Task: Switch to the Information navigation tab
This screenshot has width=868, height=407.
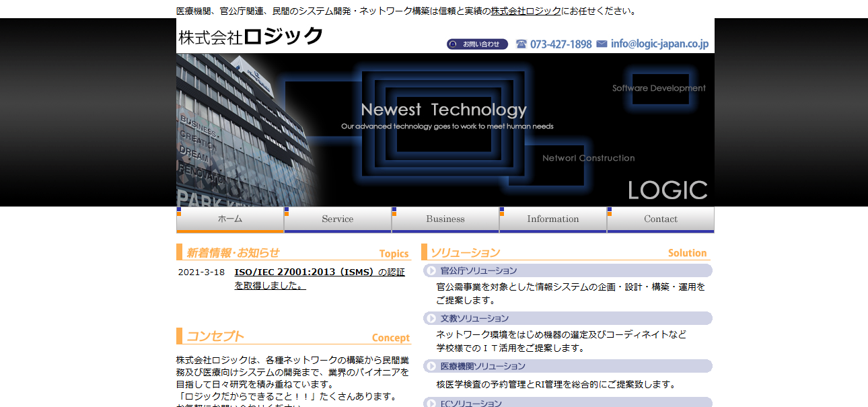Action: (x=553, y=219)
